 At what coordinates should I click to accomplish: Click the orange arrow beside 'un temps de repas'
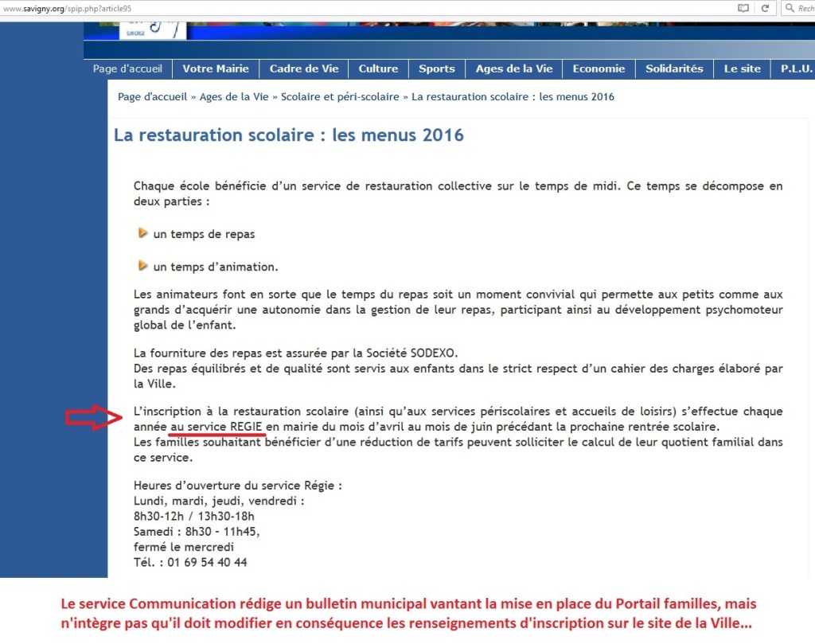coord(142,232)
